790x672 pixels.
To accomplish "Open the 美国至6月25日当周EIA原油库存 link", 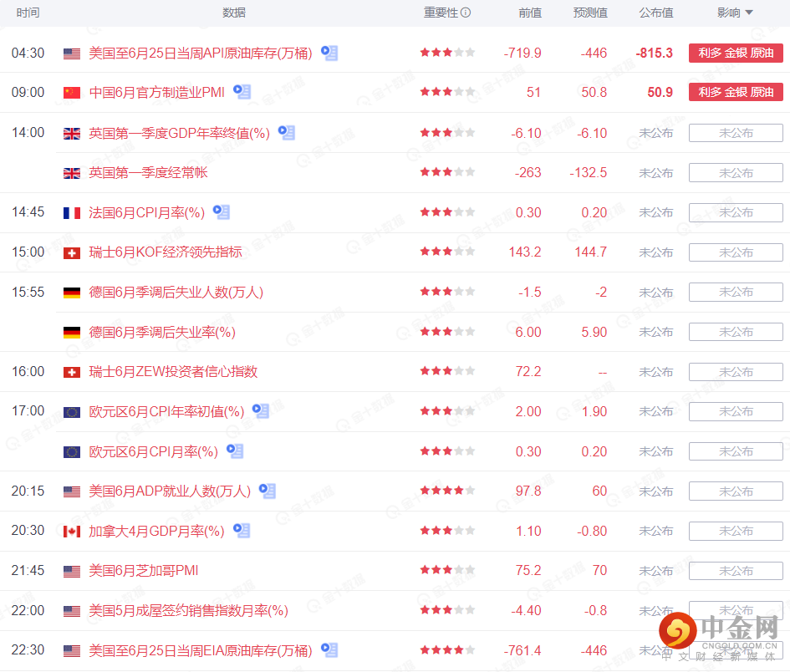I will click(x=201, y=650).
